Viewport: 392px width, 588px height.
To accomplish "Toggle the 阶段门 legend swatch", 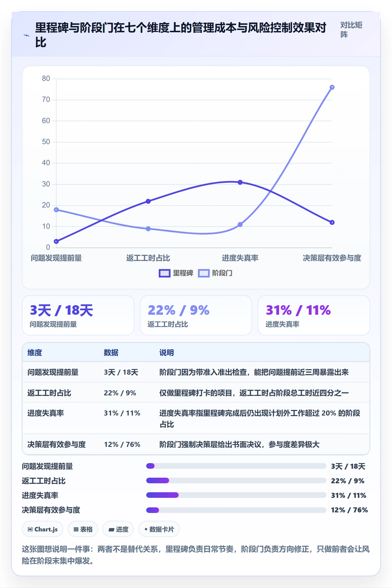I will (x=204, y=273).
